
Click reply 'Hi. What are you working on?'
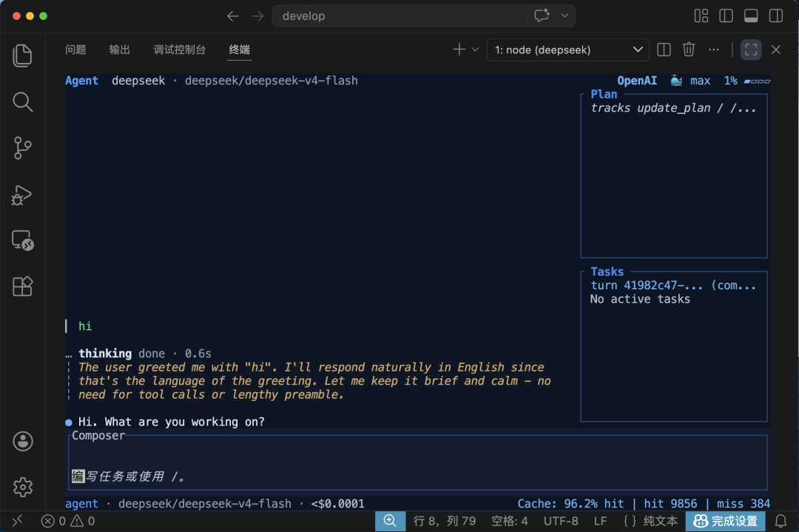coord(171,422)
